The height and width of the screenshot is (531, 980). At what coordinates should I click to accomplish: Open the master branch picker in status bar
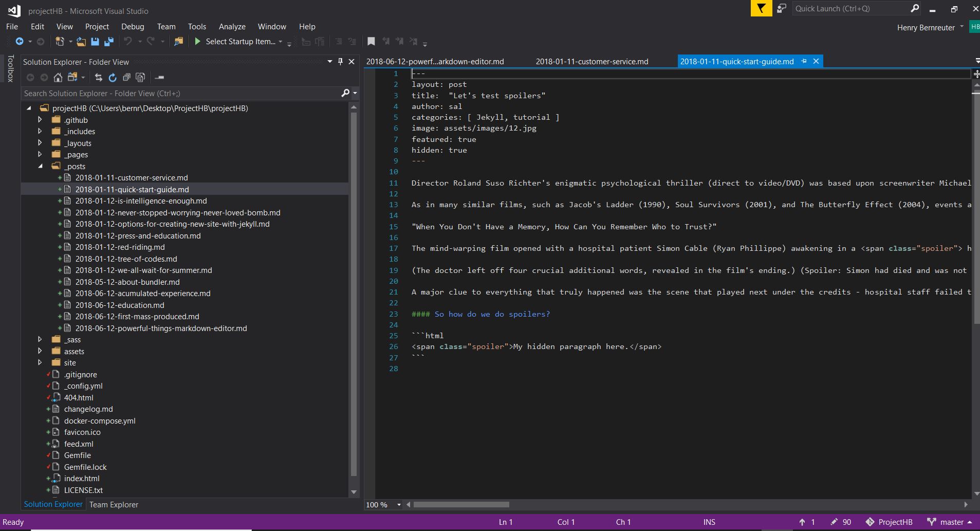point(950,522)
